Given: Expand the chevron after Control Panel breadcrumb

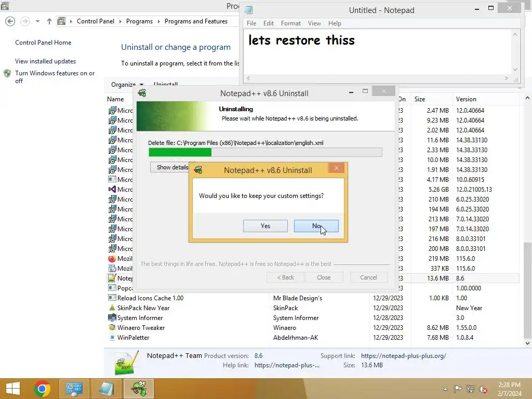Looking at the screenshot, I should point(120,21).
